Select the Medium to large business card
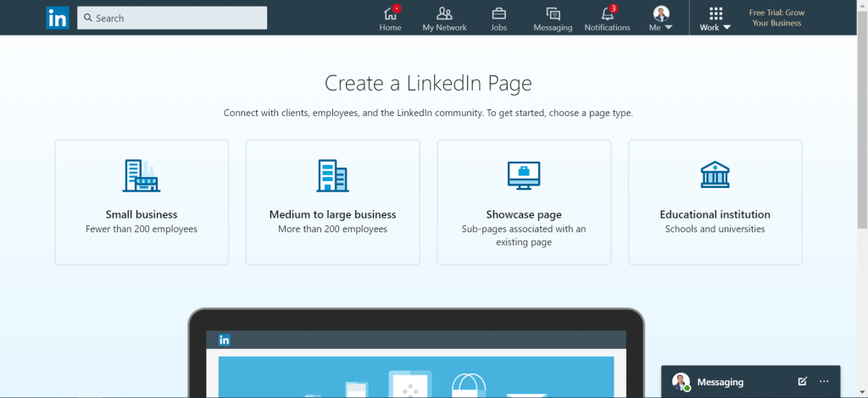Image resolution: width=868 pixels, height=398 pixels. pyautogui.click(x=332, y=203)
